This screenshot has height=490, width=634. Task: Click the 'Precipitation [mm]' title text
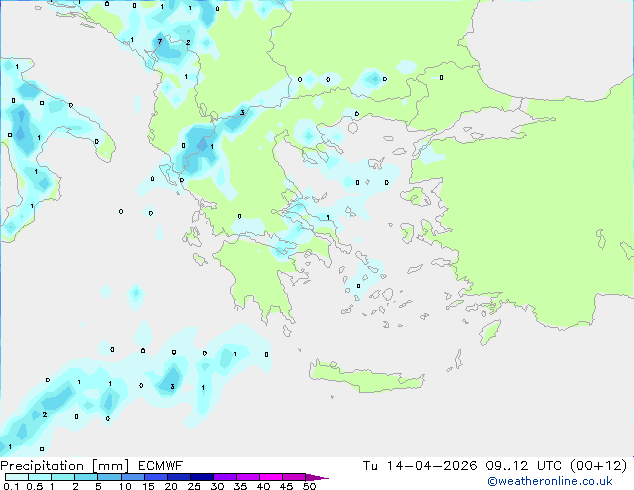pyautogui.click(x=65, y=466)
